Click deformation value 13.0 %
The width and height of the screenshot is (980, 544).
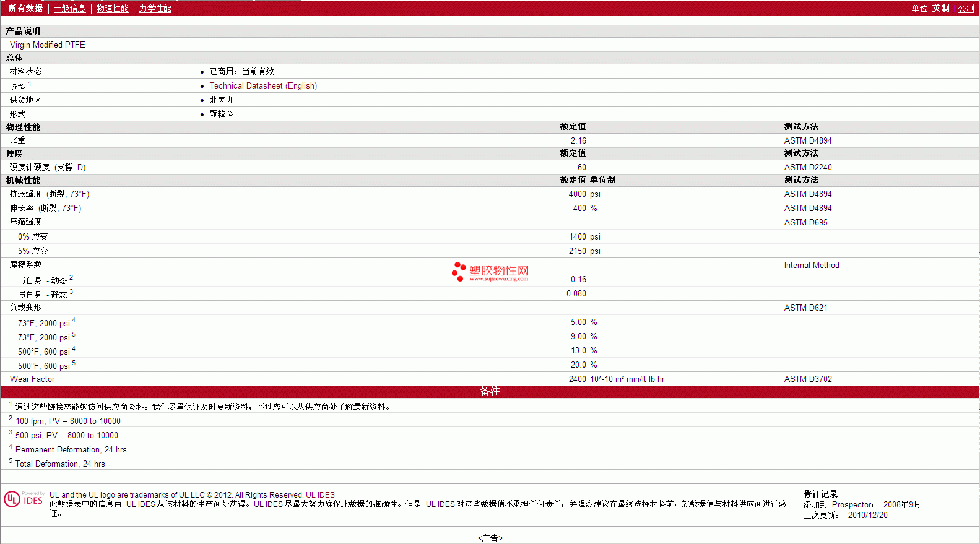pyautogui.click(x=584, y=350)
